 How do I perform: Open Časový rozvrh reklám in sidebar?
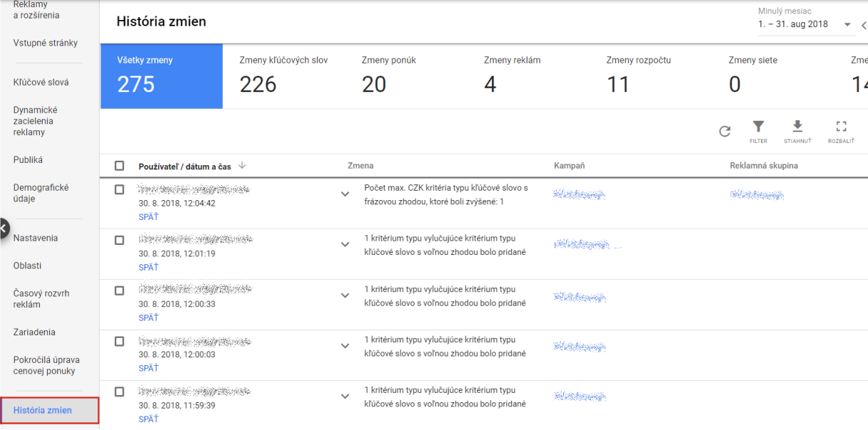pyautogui.click(x=41, y=299)
